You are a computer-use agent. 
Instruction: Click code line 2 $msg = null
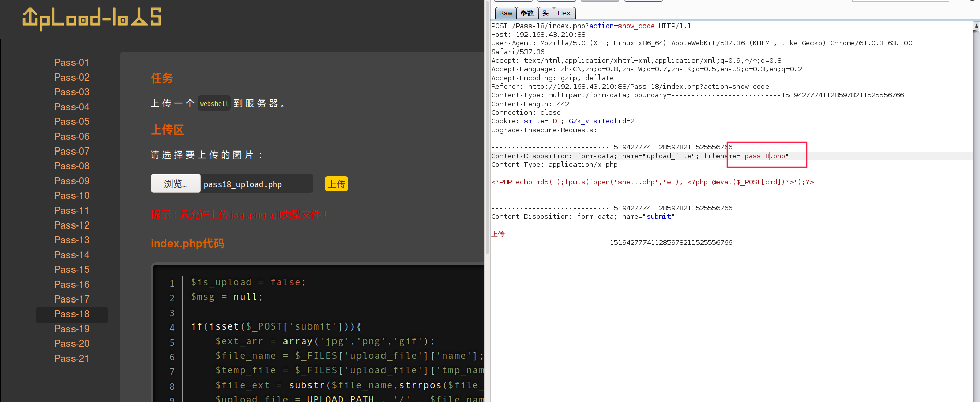pyautogui.click(x=227, y=297)
